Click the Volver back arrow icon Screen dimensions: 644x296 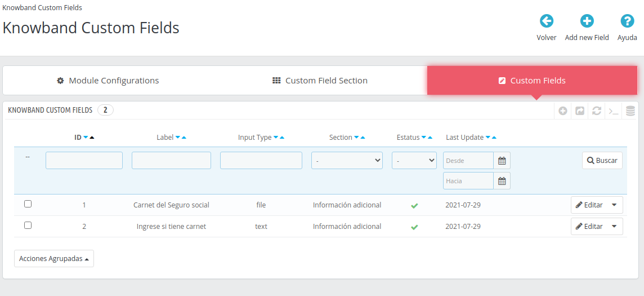tap(546, 21)
